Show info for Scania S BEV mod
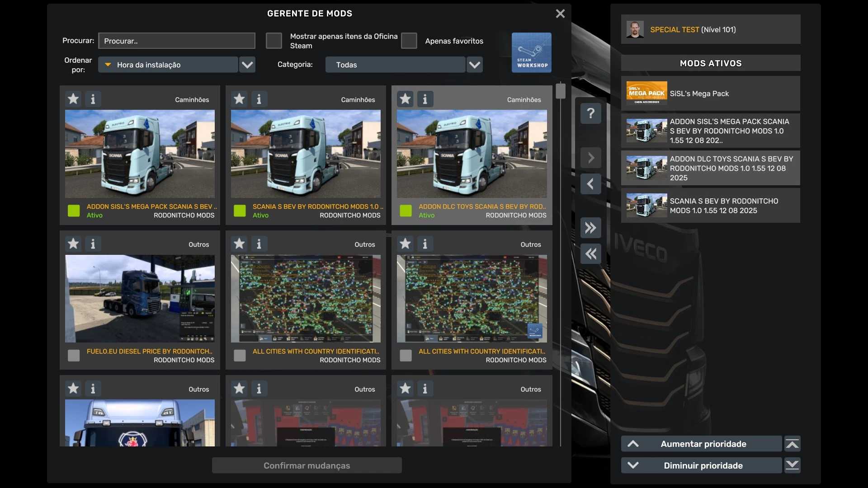The width and height of the screenshot is (868, 488). 259,99
